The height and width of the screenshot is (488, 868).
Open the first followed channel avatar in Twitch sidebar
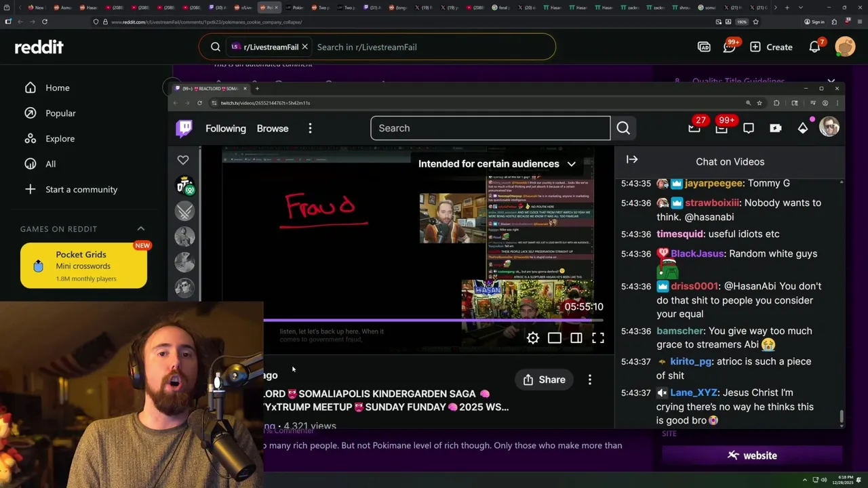(184, 186)
